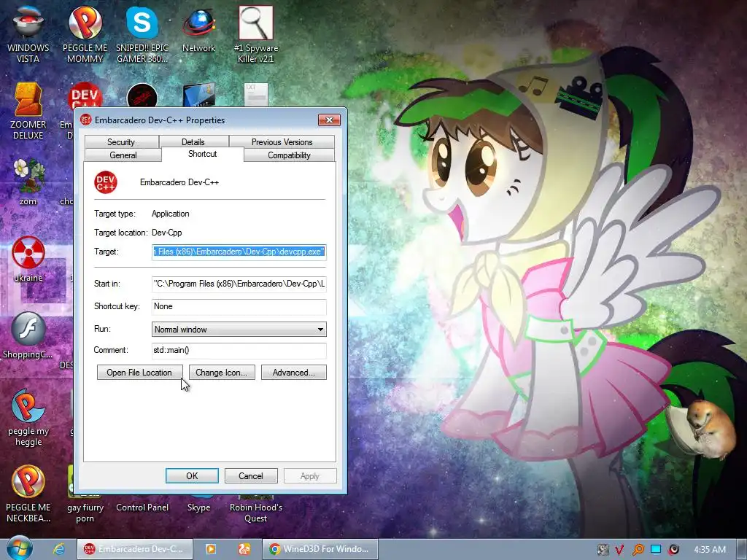Screen dimensions: 747x560
Task: Click the red V tray icon
Action: click(x=619, y=550)
